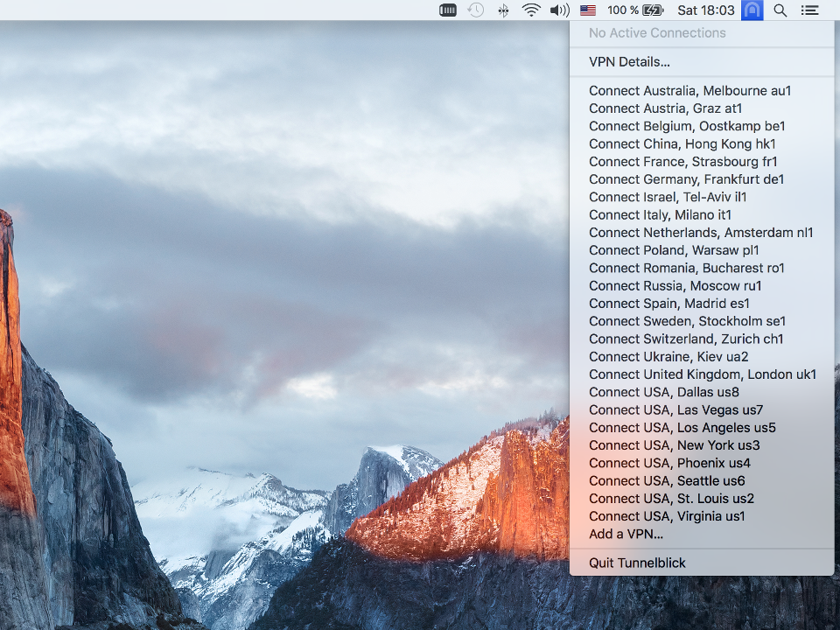
Task: Connect Germany, Frankfurt de1
Action: tap(702, 178)
